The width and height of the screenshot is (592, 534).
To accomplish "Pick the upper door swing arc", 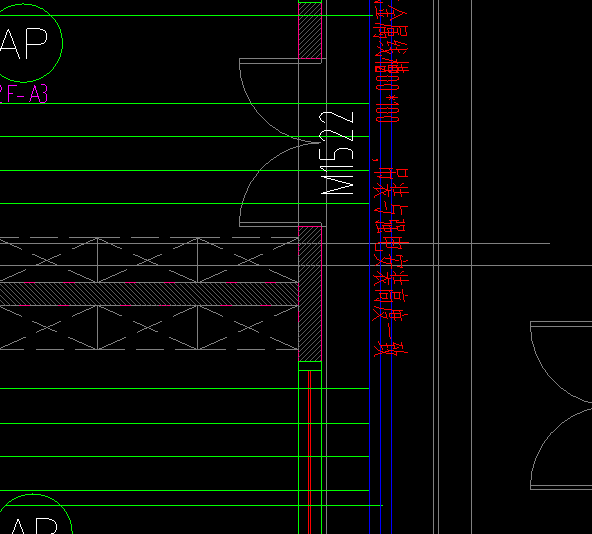I will point(269,100).
